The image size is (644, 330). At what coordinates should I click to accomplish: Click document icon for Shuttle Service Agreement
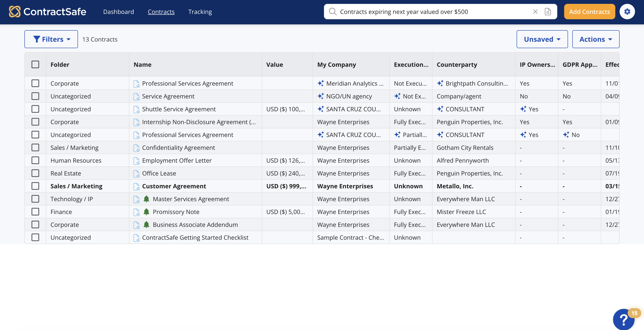tap(136, 109)
